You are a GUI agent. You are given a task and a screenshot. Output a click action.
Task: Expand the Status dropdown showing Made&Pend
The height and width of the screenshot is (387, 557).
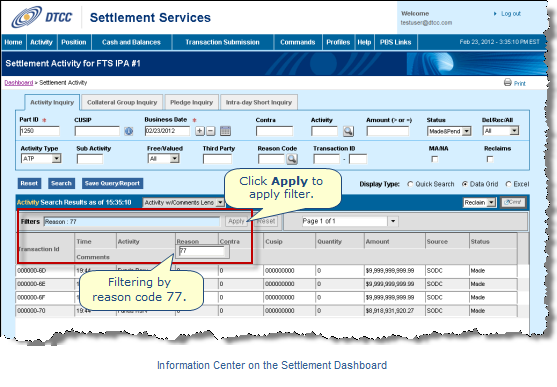point(449,131)
